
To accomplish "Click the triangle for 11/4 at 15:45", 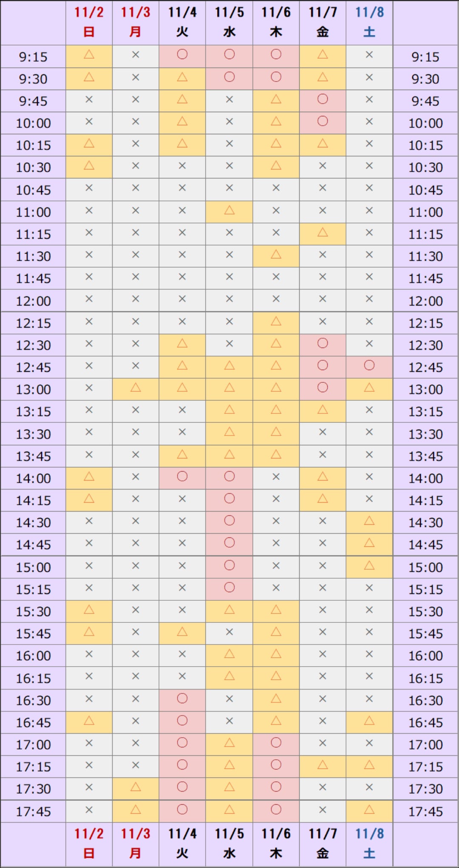I will tap(182, 632).
